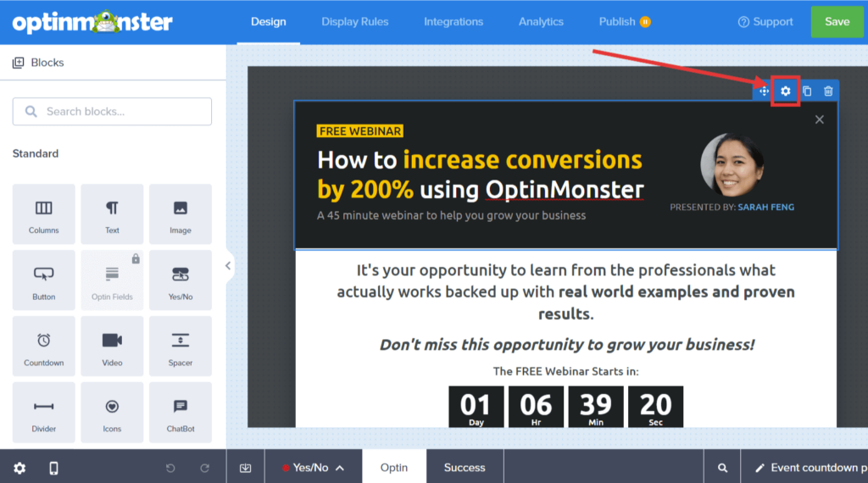Image resolution: width=868 pixels, height=483 pixels.
Task: Select the 45 minute webinar subtitle
Action: 451,215
